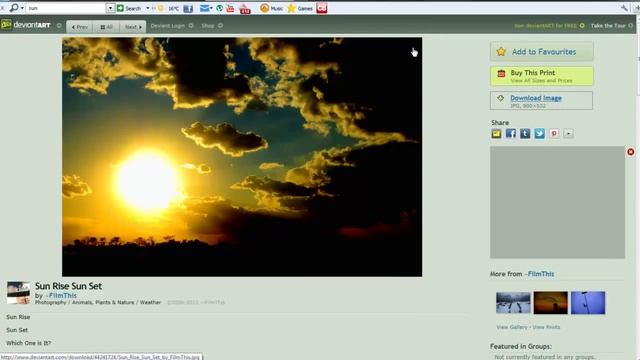Open the toolbar search history dropdown
This screenshot has height=360, width=640.
pyautogui.click(x=110, y=8)
